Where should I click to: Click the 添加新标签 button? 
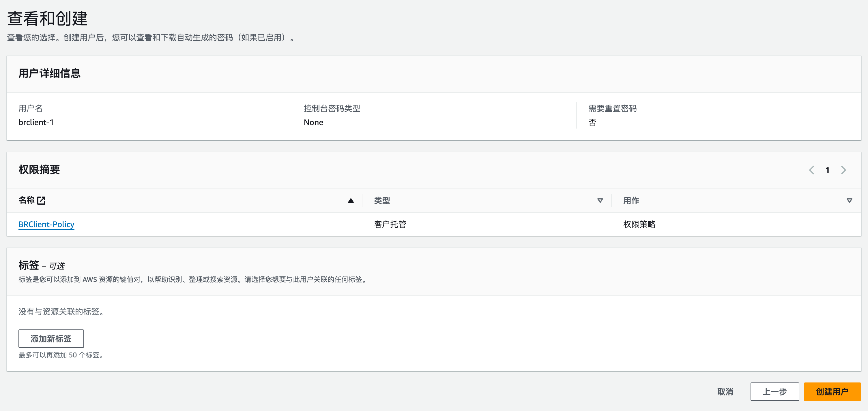point(51,339)
